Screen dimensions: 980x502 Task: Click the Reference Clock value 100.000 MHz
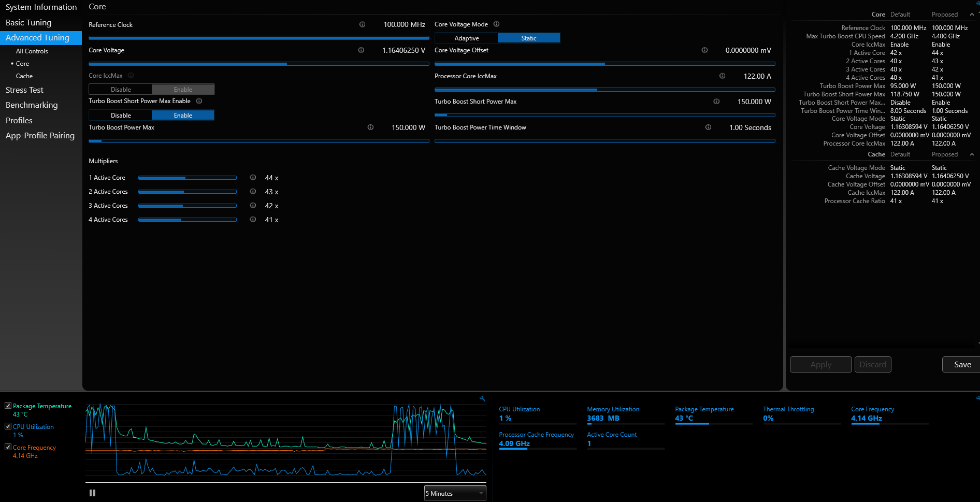point(404,24)
